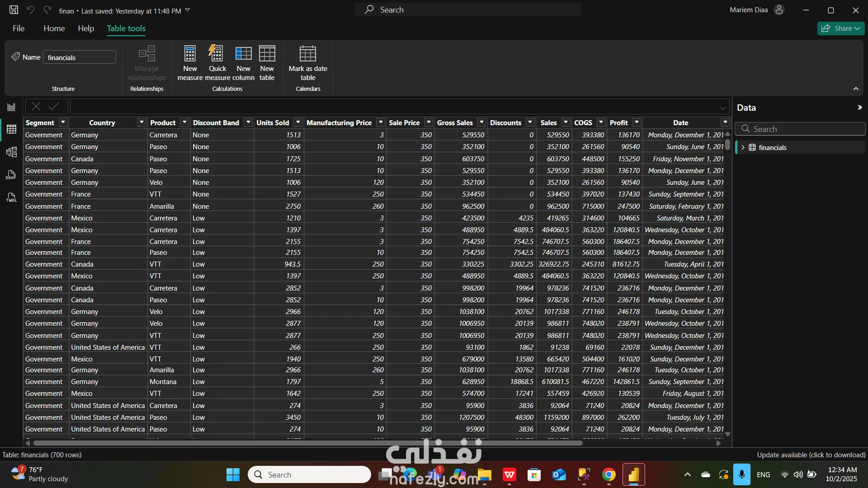Expand the formula bar chevron
The width and height of the screenshot is (868, 488).
pos(722,108)
